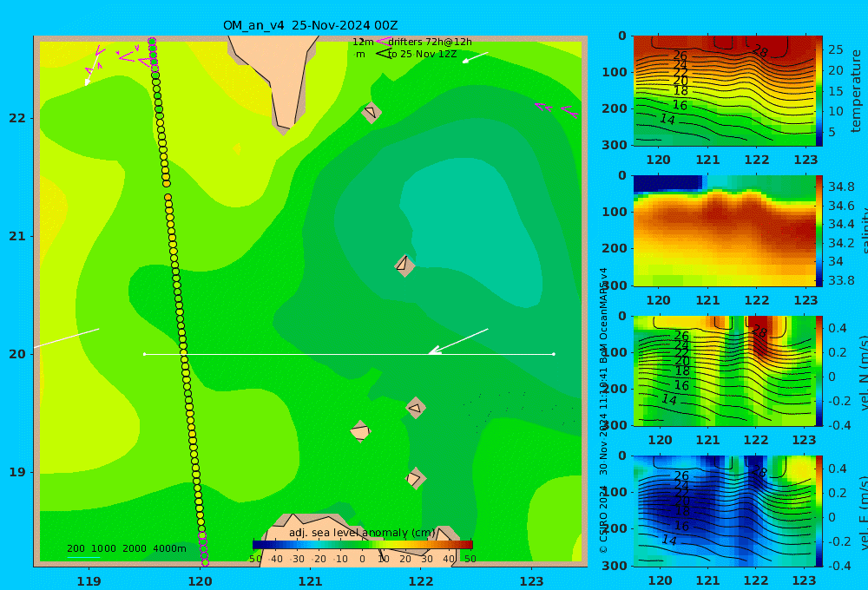Viewport: 868px width, 590px height.
Task: Click the 34.8 tick on the salinity scale
Action: 841,187
